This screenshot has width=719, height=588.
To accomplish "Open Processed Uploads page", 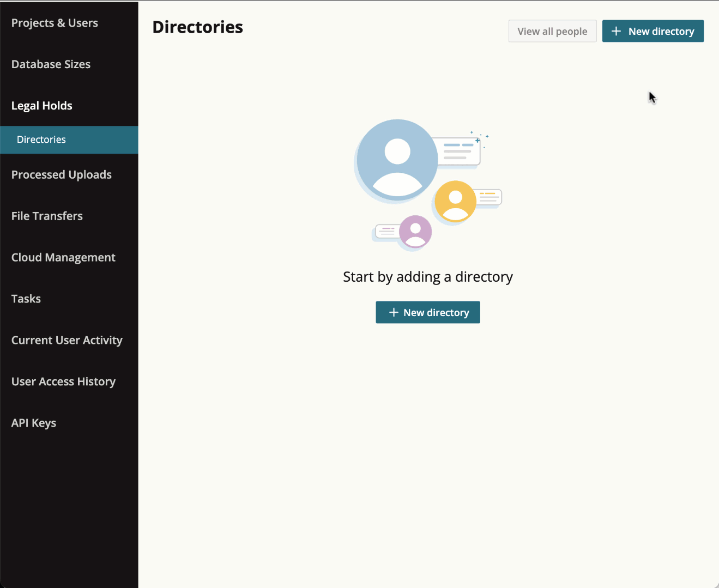I will tap(62, 174).
